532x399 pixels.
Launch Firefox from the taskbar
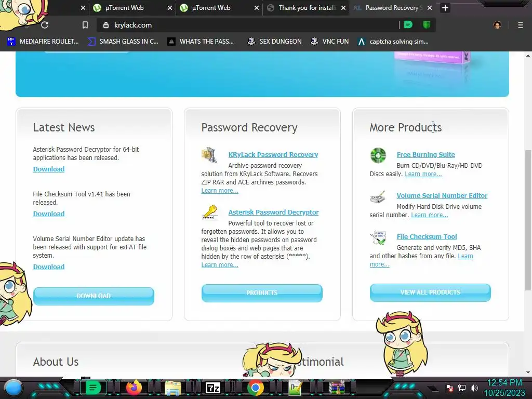pos(134,388)
